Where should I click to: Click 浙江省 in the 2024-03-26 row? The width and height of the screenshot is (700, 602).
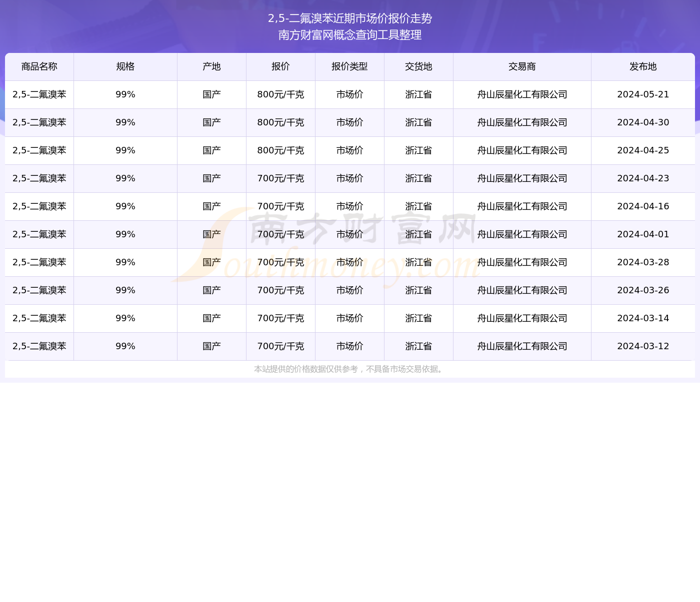coord(418,291)
